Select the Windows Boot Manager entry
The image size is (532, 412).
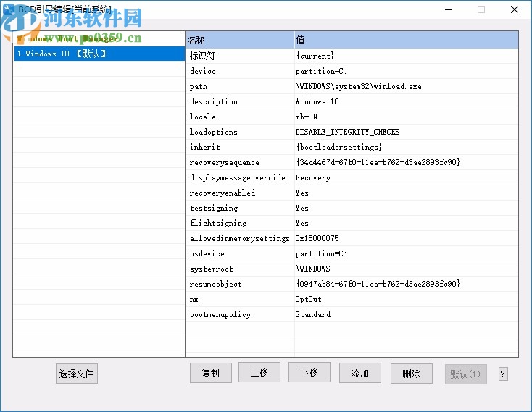(x=99, y=39)
